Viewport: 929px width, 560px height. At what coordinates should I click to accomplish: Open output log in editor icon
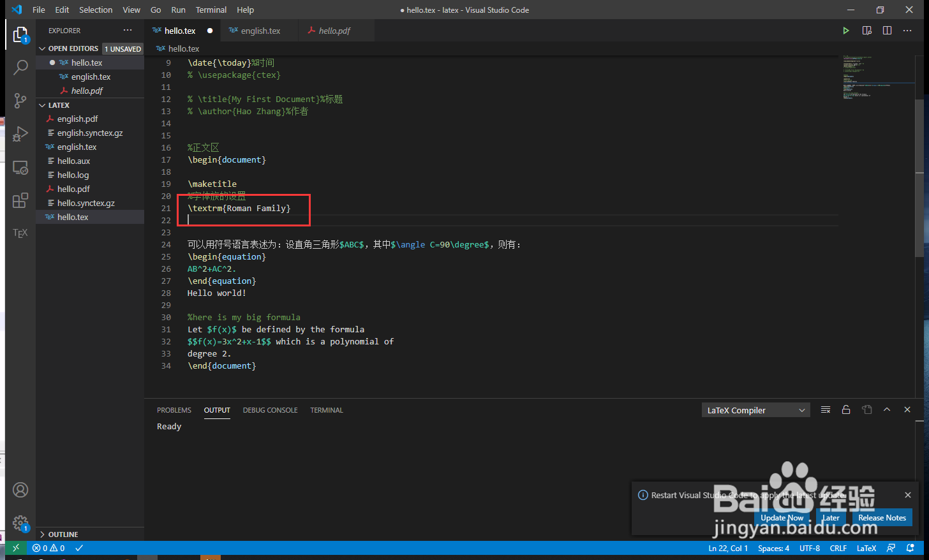click(x=866, y=410)
